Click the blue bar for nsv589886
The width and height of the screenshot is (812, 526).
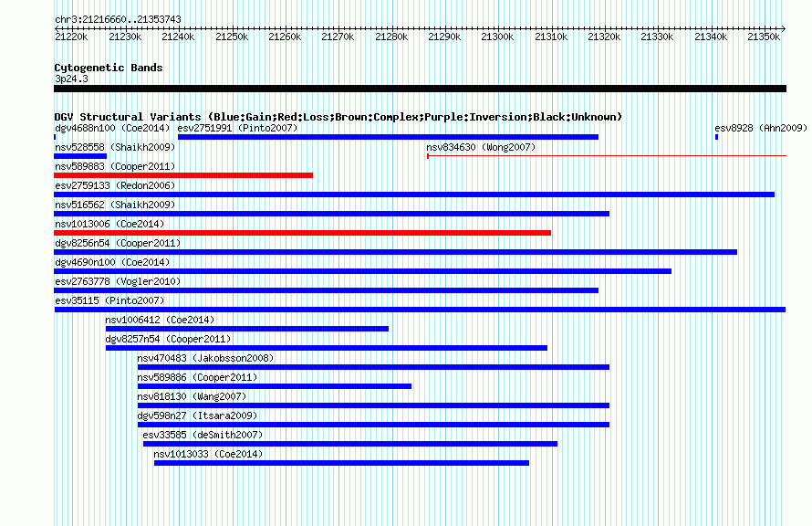tap(275, 386)
